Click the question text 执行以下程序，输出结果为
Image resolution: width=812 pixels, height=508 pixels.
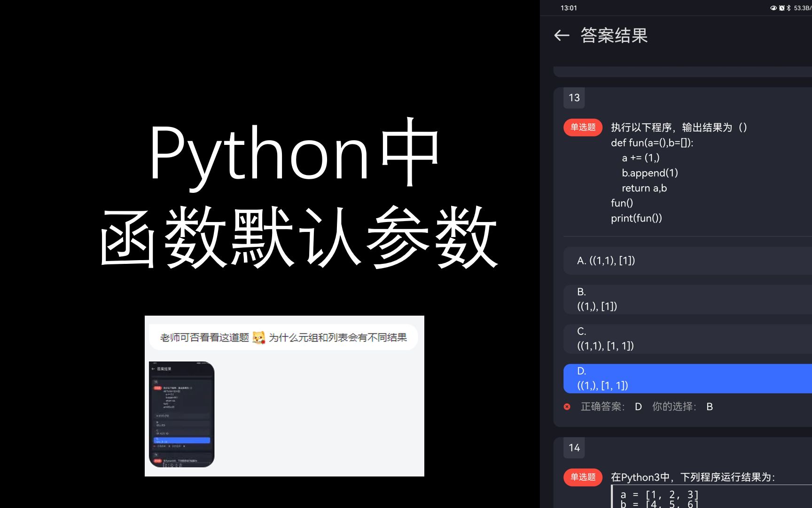pos(679,127)
